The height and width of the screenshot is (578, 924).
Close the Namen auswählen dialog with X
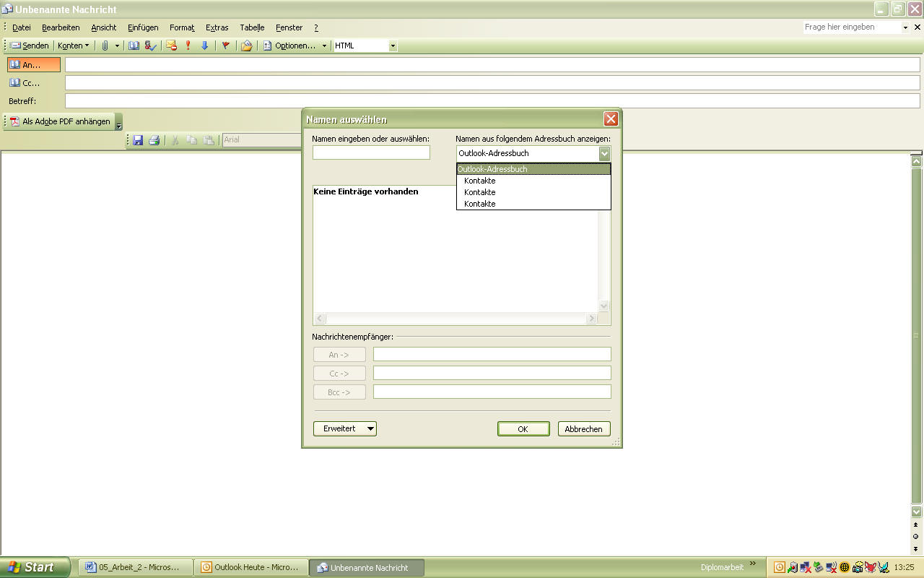point(611,119)
